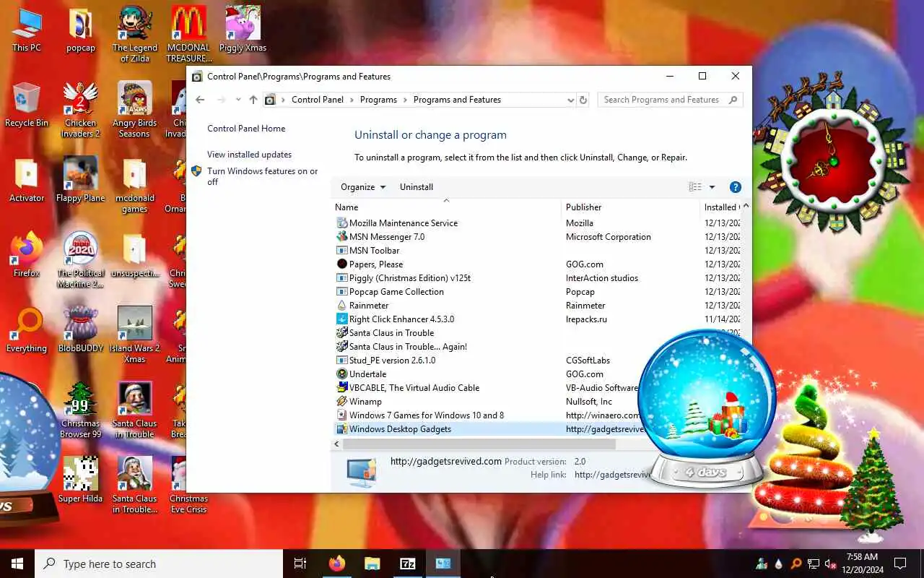
Task: Open the Activator folder icon
Action: point(27,180)
